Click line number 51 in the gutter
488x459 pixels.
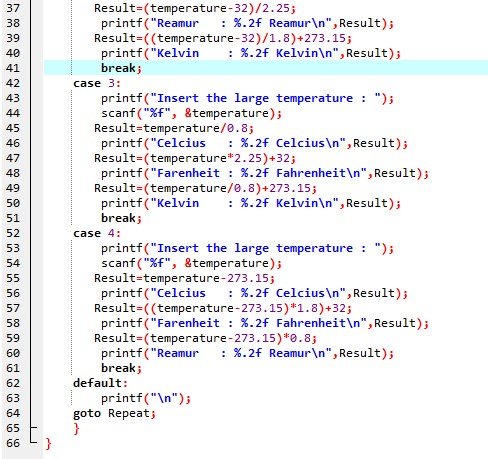click(x=13, y=218)
